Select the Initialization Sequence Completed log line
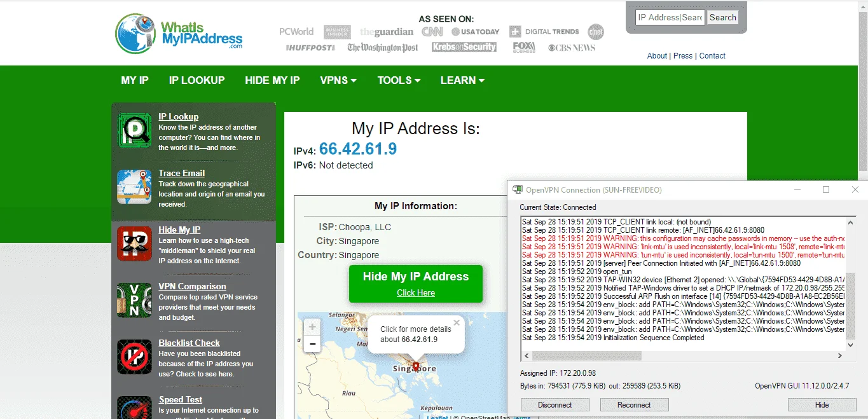 (613, 338)
